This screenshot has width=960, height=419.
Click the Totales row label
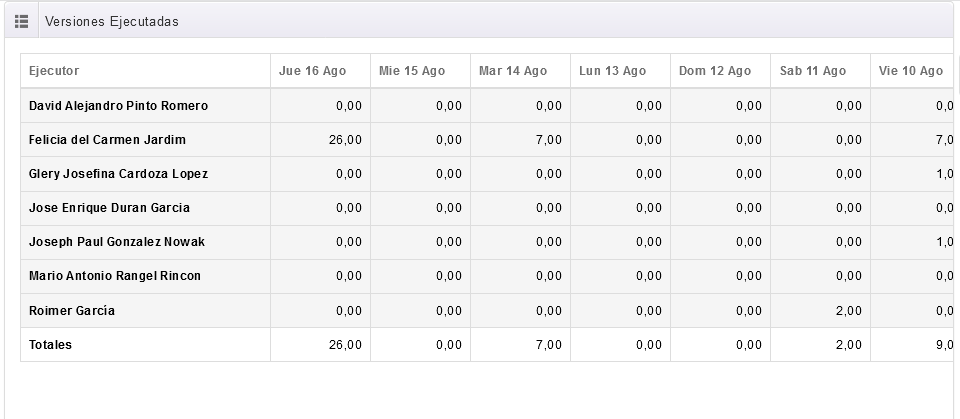50,345
